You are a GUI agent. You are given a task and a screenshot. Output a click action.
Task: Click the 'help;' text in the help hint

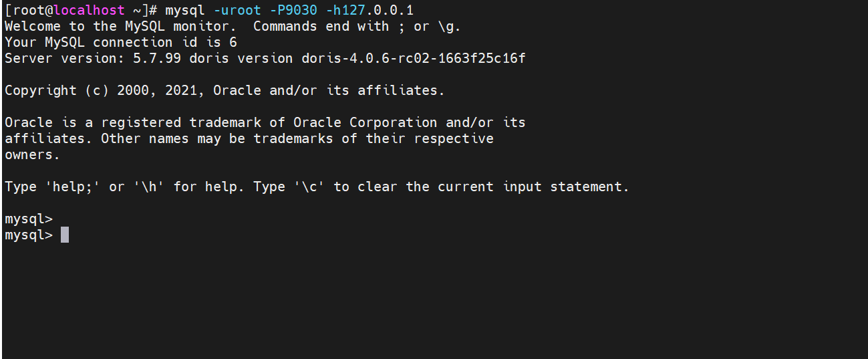coord(73,187)
